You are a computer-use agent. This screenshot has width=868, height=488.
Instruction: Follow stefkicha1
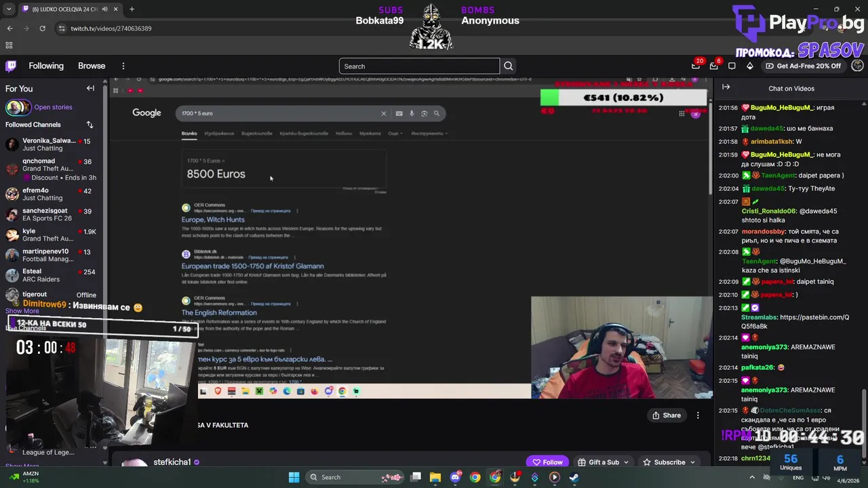547,462
